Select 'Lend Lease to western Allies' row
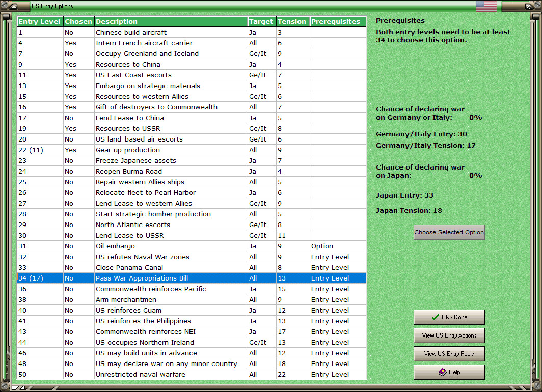Image resolution: width=542 pixels, height=392 pixels. 192,204
